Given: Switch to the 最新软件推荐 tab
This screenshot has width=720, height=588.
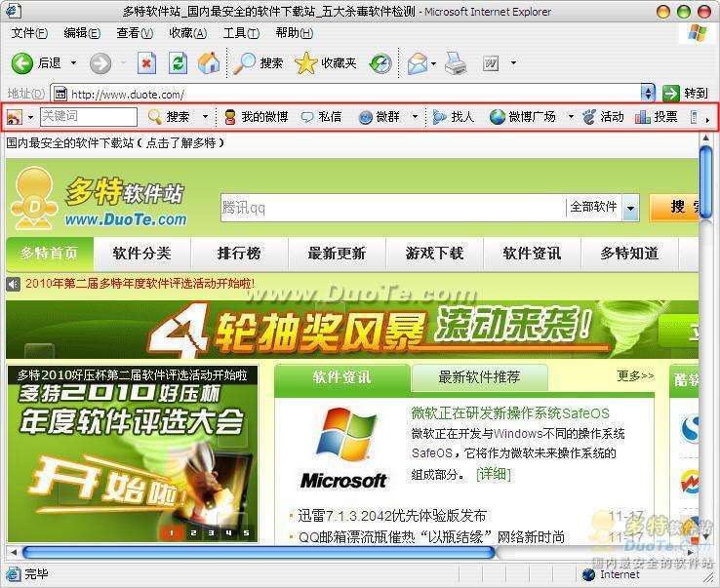Looking at the screenshot, I should click(479, 377).
